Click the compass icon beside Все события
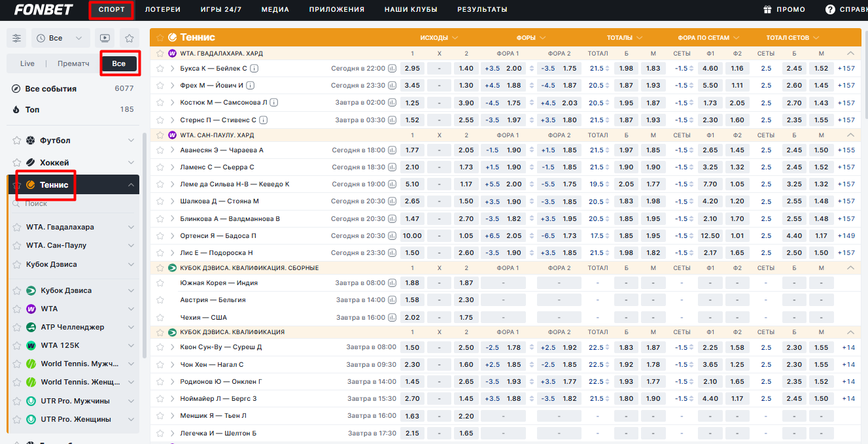The image size is (868, 444). pyautogui.click(x=16, y=89)
